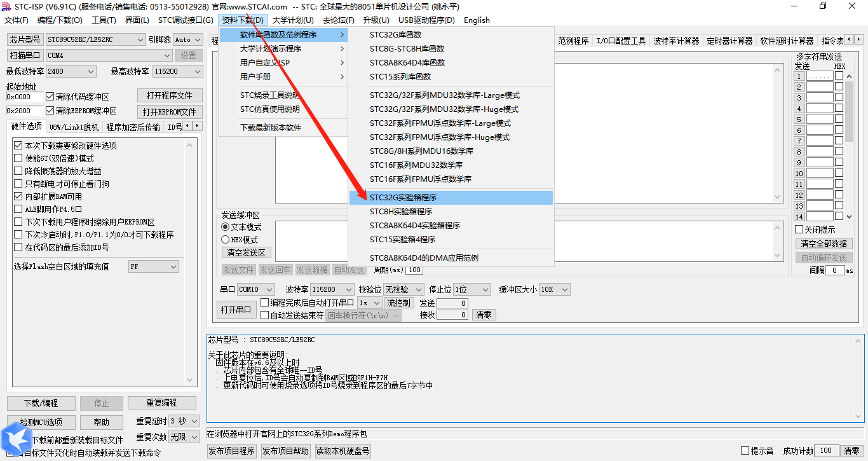Click multi-string list vertical scrollbar
This screenshot has height=461, width=868.
tap(850, 147)
